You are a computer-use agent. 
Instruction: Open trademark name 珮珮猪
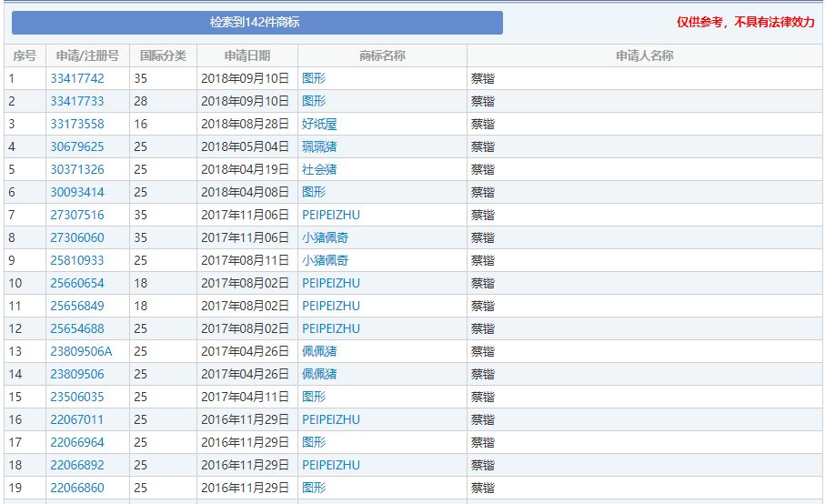tap(319, 146)
